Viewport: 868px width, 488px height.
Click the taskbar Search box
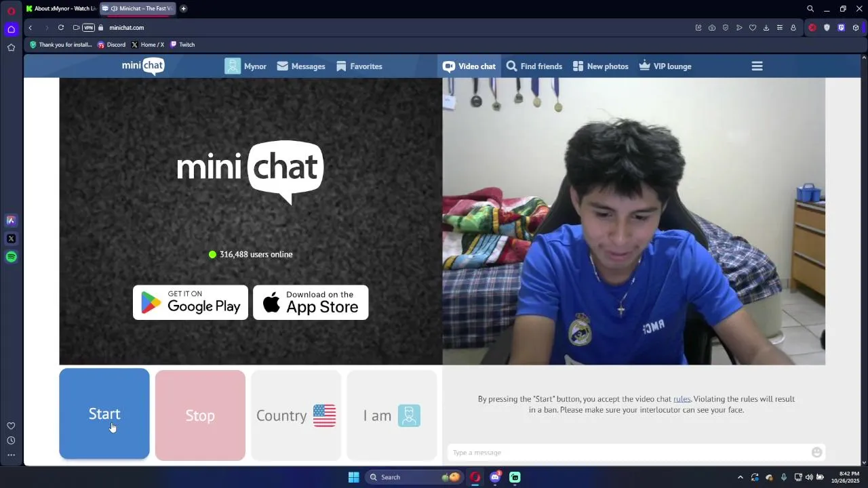pos(416,477)
